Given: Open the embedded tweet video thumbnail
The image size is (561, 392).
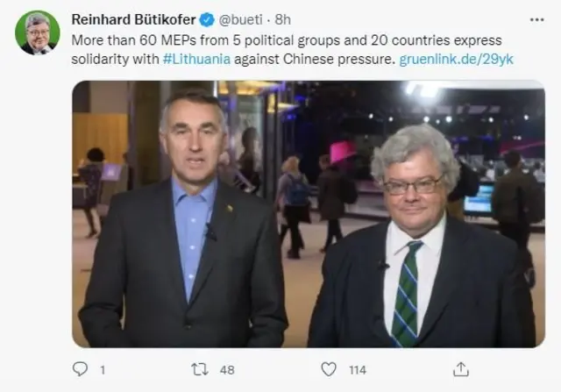Looking at the screenshot, I should click(x=309, y=214).
